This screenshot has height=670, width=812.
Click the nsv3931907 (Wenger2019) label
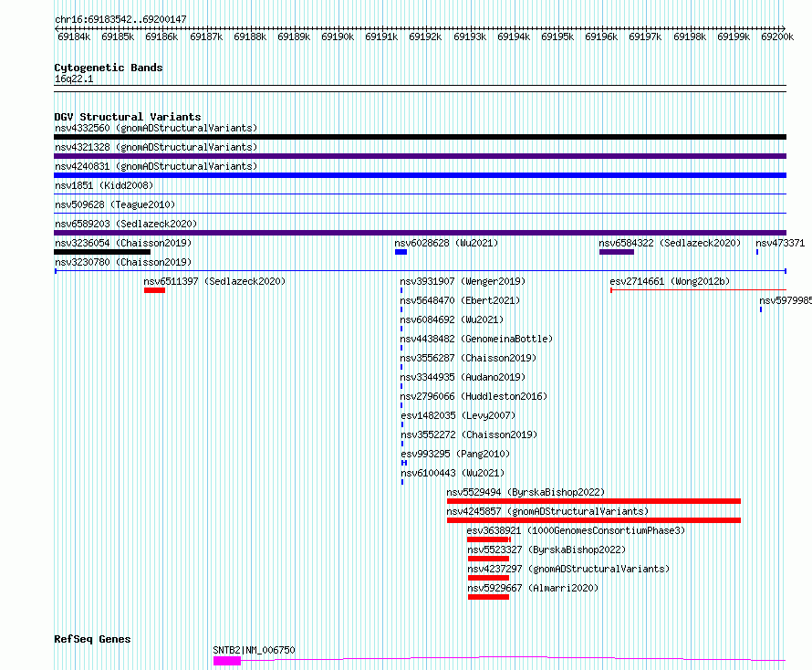463,281
